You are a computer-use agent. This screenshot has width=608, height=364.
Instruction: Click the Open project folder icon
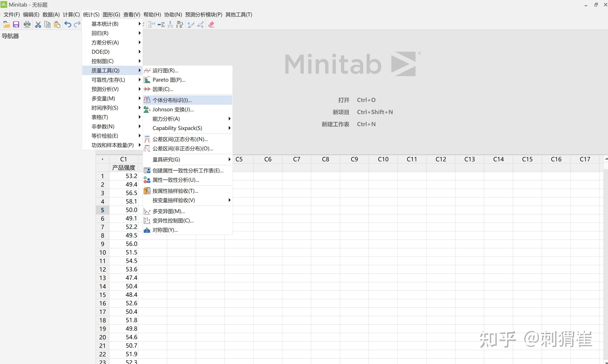click(7, 25)
